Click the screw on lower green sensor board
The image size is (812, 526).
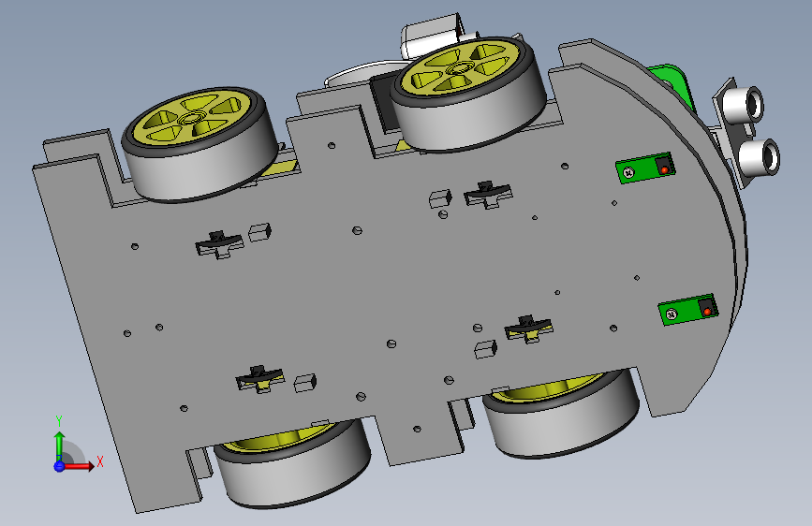click(672, 314)
